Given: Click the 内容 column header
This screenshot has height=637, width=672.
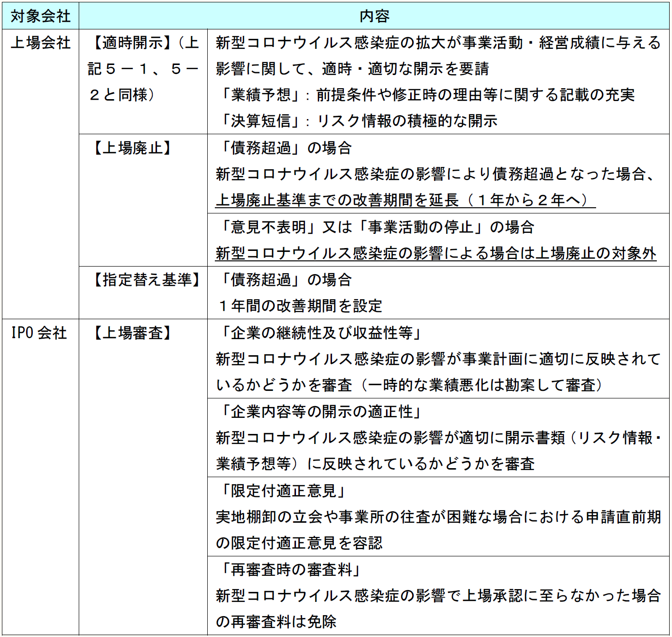Looking at the screenshot, I should [x=374, y=16].
